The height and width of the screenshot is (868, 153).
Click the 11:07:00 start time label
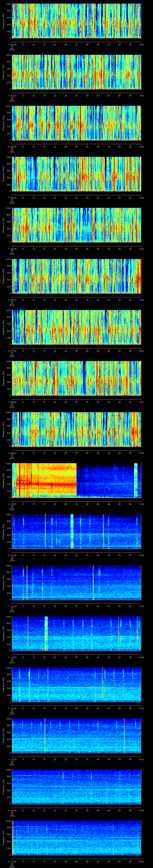click(x=12, y=351)
